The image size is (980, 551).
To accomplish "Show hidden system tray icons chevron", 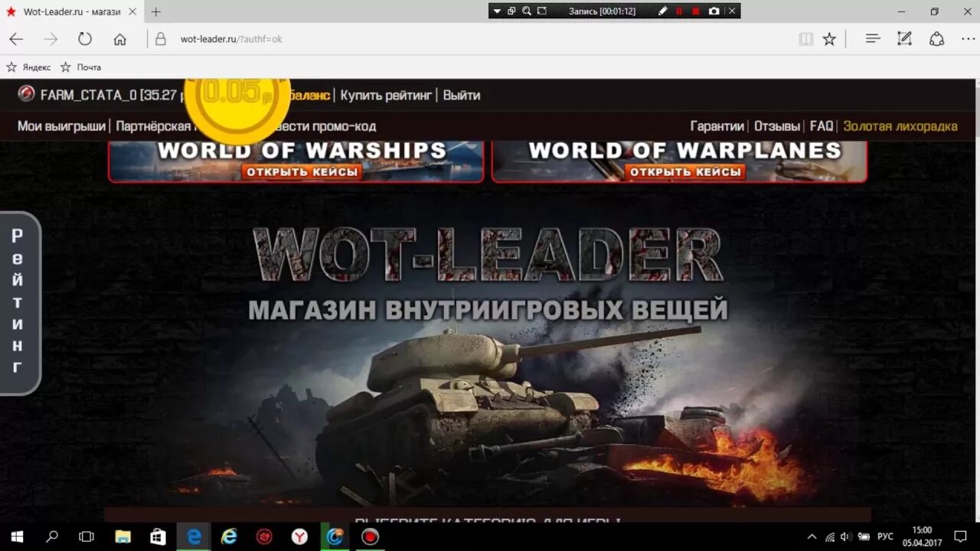I will point(812,536).
